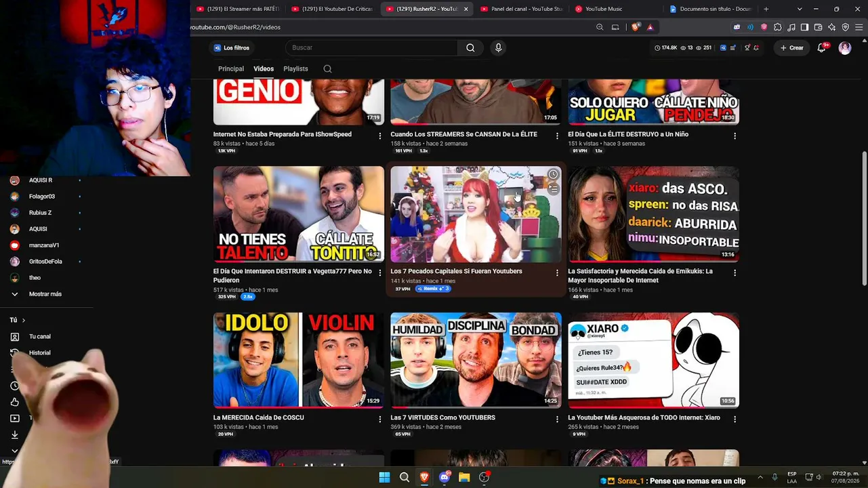Switch to El Youtuber De Críticas browser tab
Viewport: 868px width, 488px height.
coord(333,9)
